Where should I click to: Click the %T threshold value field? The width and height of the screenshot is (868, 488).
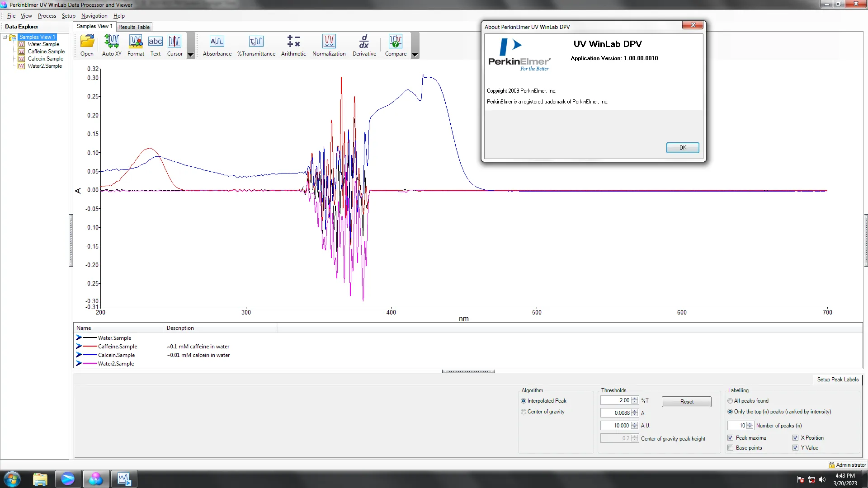point(615,400)
